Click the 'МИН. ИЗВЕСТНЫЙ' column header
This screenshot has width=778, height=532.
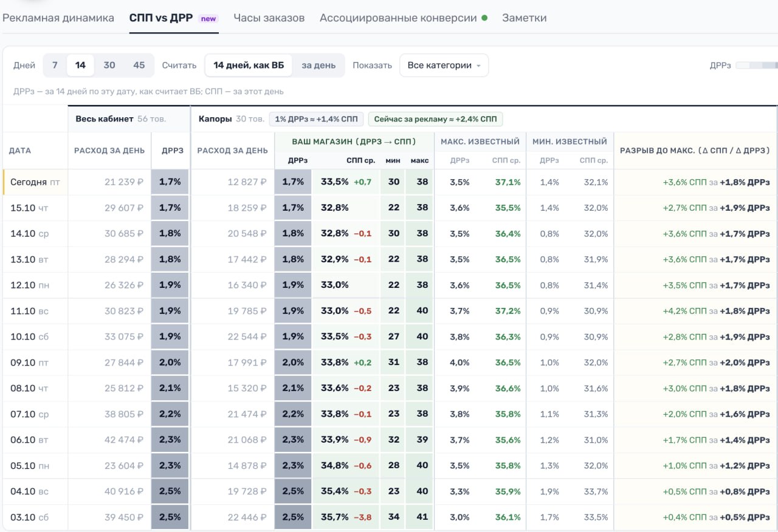[570, 141]
